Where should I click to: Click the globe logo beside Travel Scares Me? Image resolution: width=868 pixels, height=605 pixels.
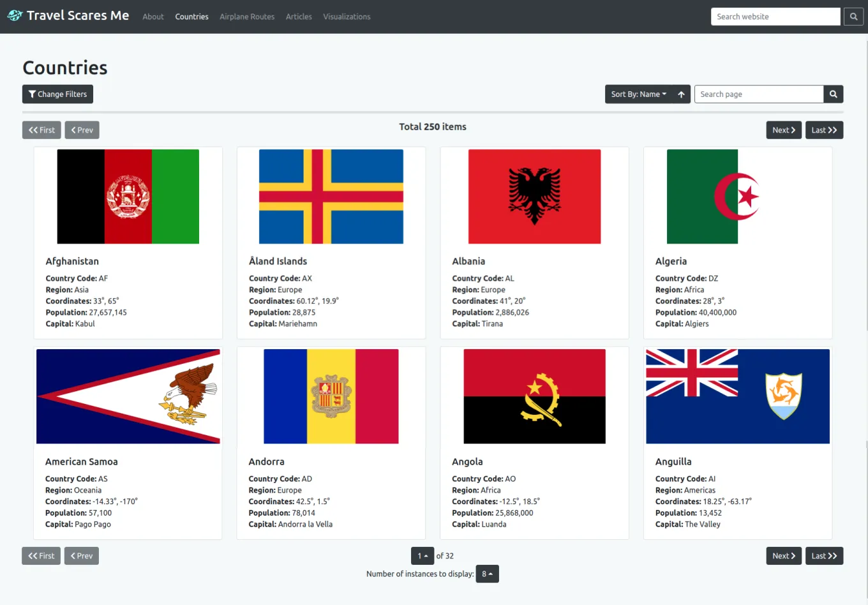pyautogui.click(x=14, y=15)
